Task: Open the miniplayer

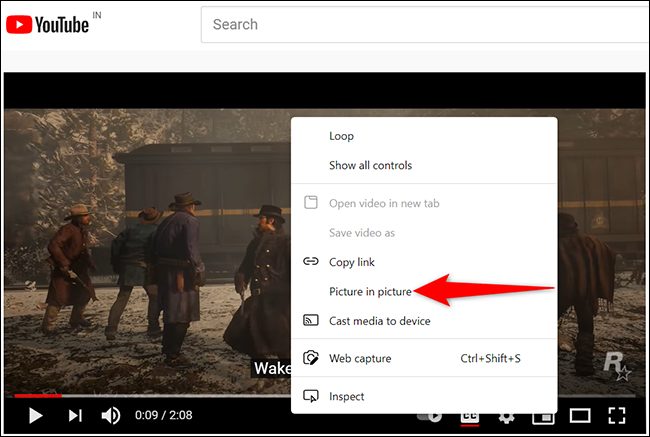Action: pyautogui.click(x=544, y=418)
